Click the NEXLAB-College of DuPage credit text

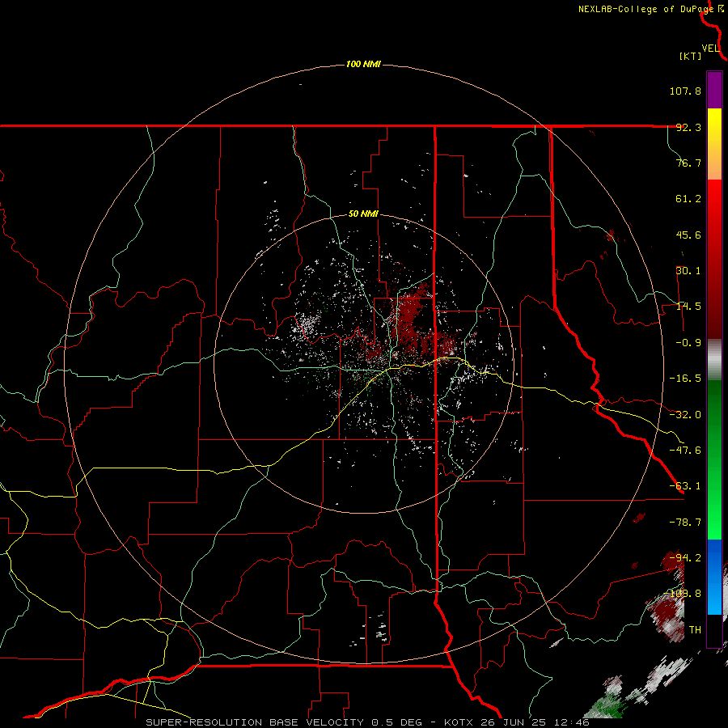coord(646,9)
